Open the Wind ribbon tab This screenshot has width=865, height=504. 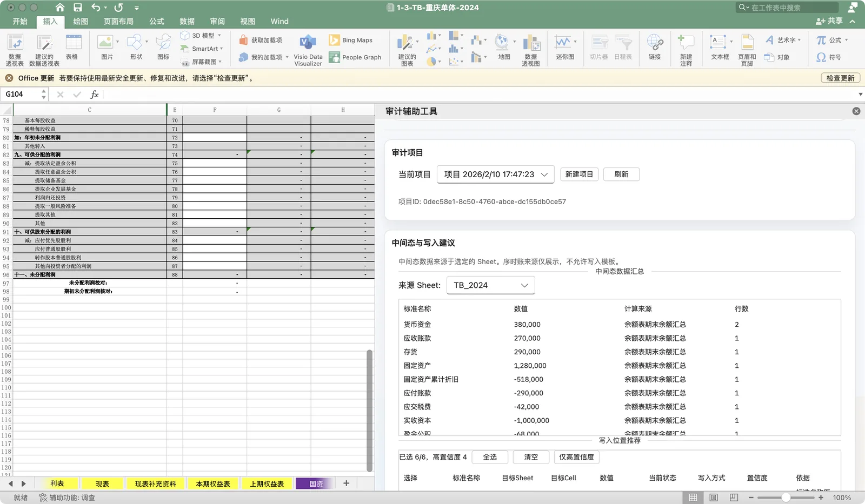pyautogui.click(x=280, y=21)
